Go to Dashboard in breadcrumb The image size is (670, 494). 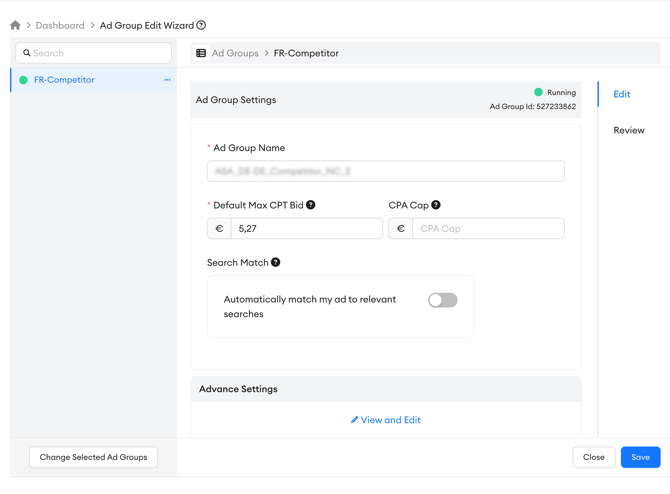coord(60,25)
